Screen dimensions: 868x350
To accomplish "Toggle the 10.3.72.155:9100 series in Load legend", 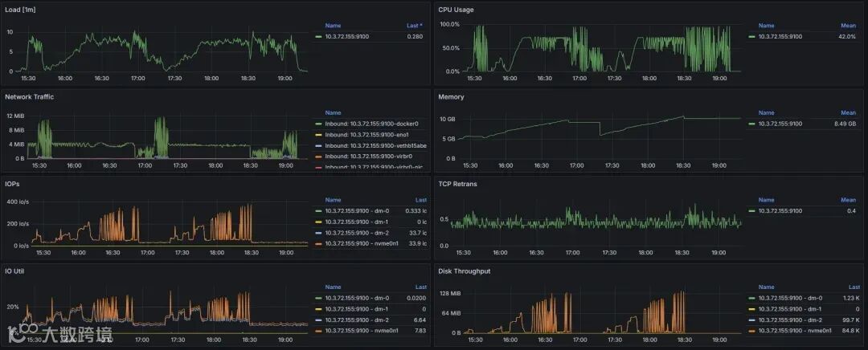I will point(347,36).
